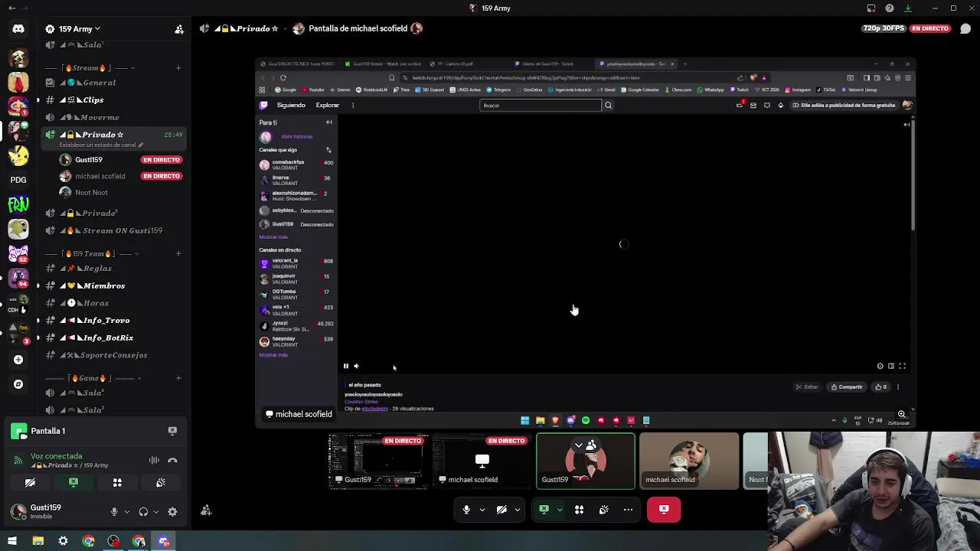This screenshot has width=980, height=551.
Task: Toggle microphone in call control bar
Action: pos(466,510)
